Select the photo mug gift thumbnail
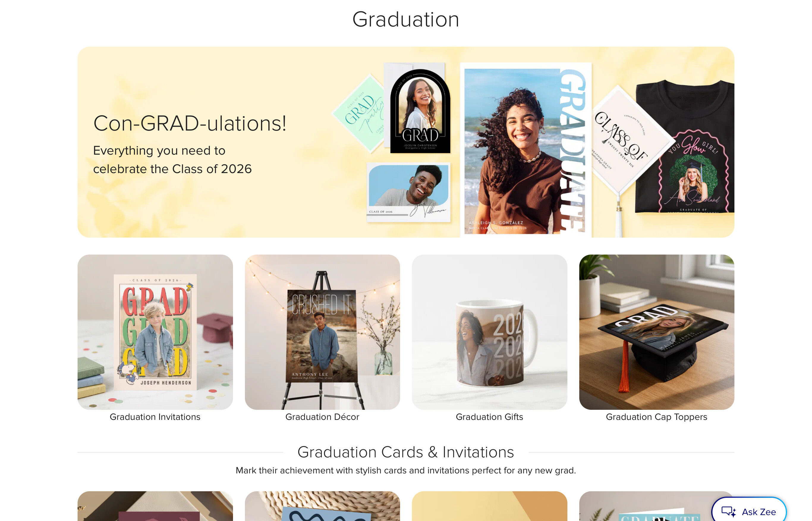Image resolution: width=812 pixels, height=521 pixels. [489, 332]
